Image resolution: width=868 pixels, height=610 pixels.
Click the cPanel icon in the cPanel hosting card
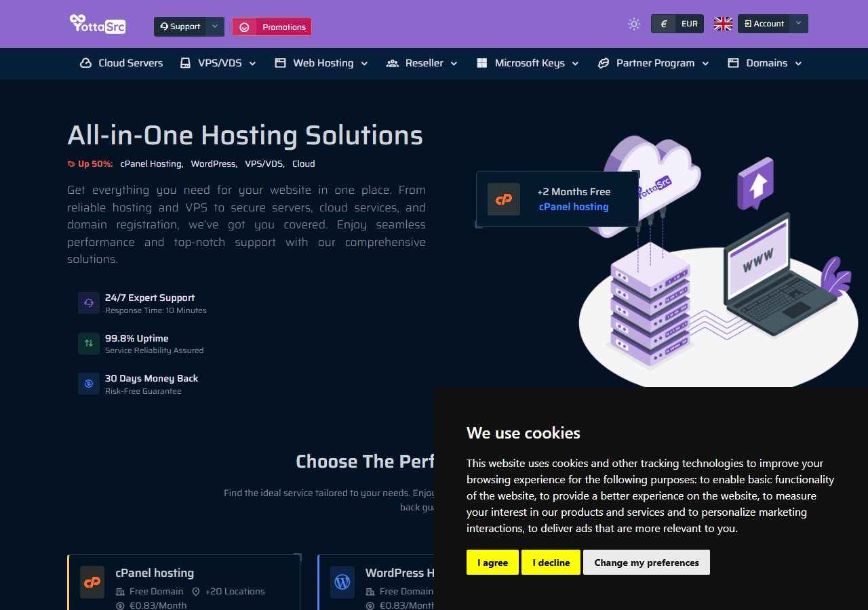[x=92, y=582]
